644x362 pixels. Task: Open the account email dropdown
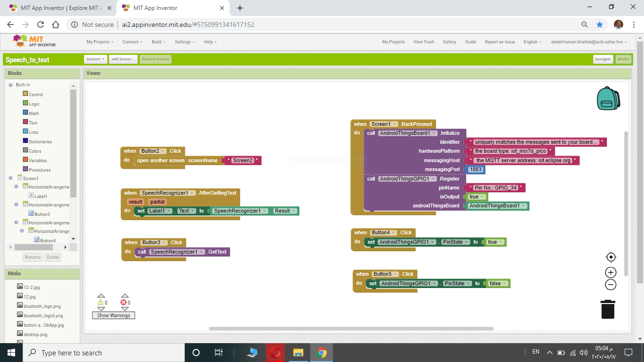point(589,42)
